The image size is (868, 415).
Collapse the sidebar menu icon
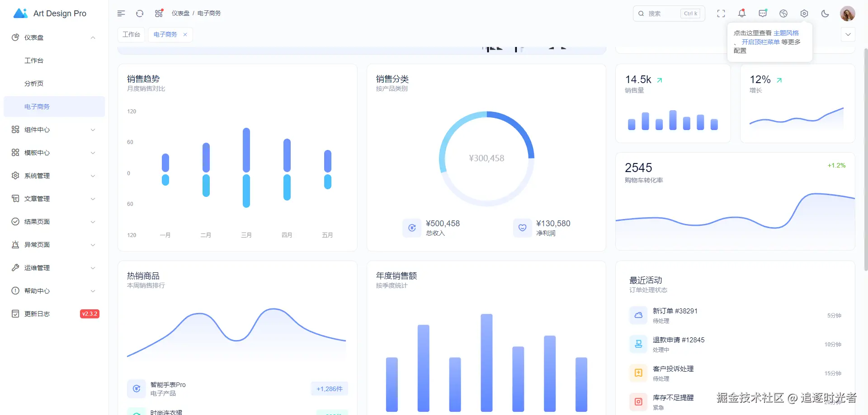click(121, 14)
